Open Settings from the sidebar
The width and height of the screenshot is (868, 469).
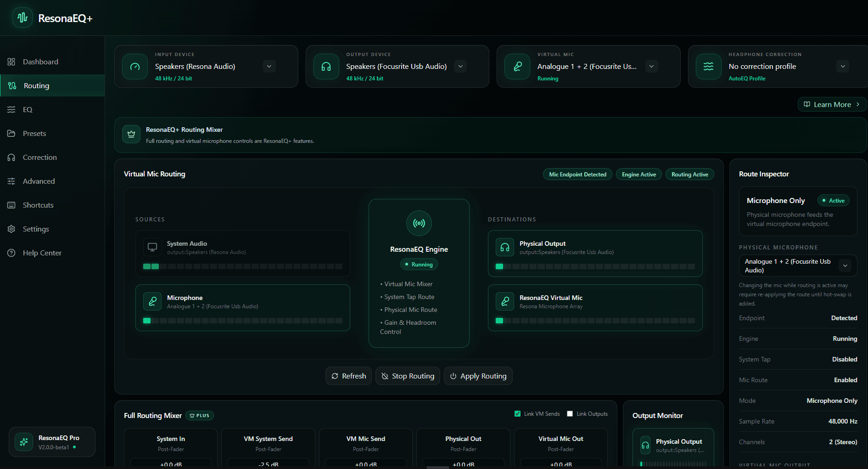[52, 229]
